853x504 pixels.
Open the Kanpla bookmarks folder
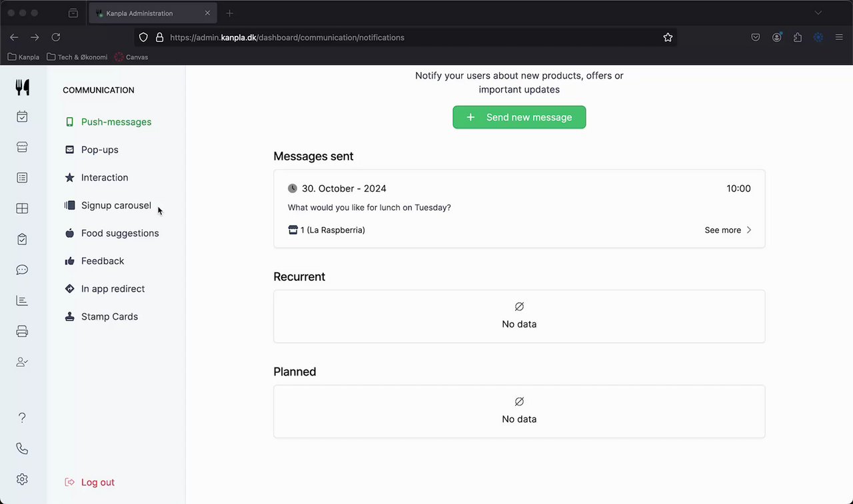[x=23, y=57]
